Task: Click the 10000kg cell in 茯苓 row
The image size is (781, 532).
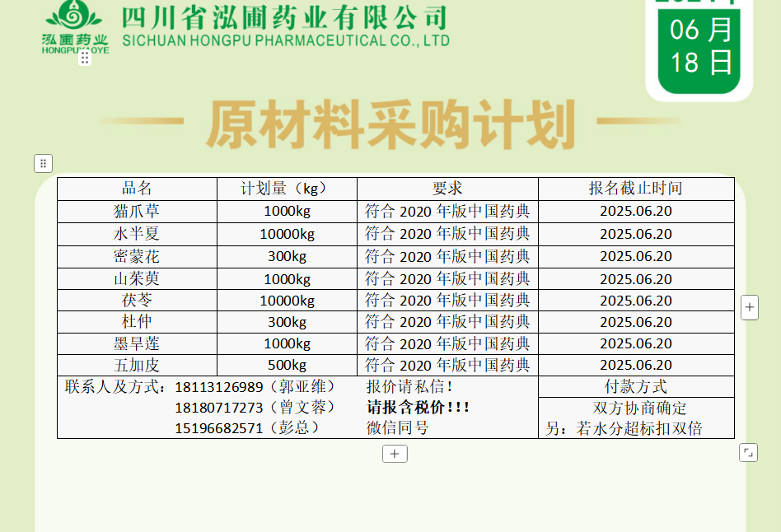Action: 287,301
